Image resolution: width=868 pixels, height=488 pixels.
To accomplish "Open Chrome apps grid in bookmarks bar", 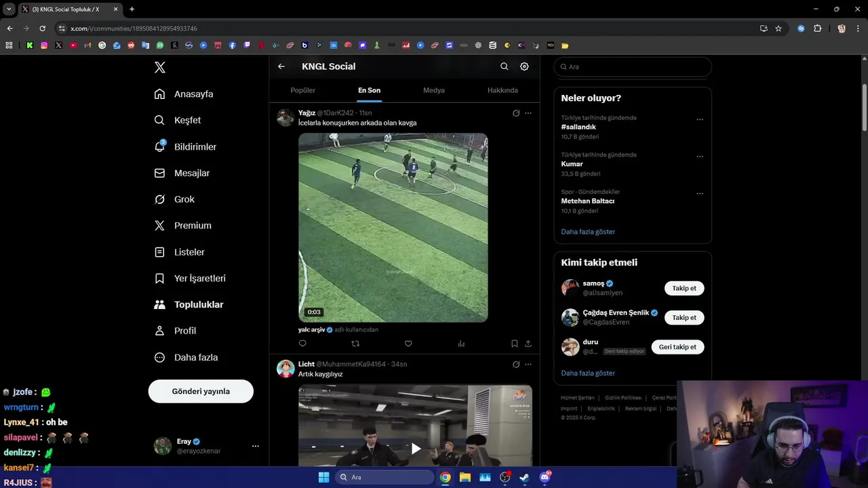I will coord(9,45).
